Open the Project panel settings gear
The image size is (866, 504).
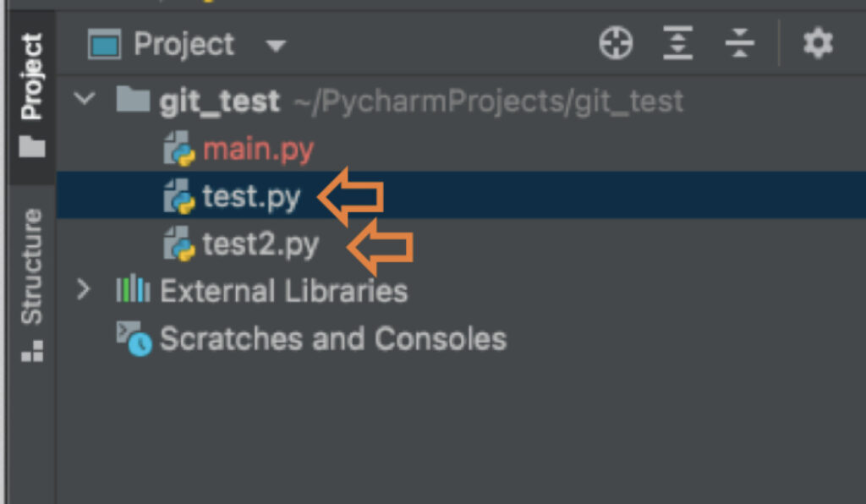[818, 43]
